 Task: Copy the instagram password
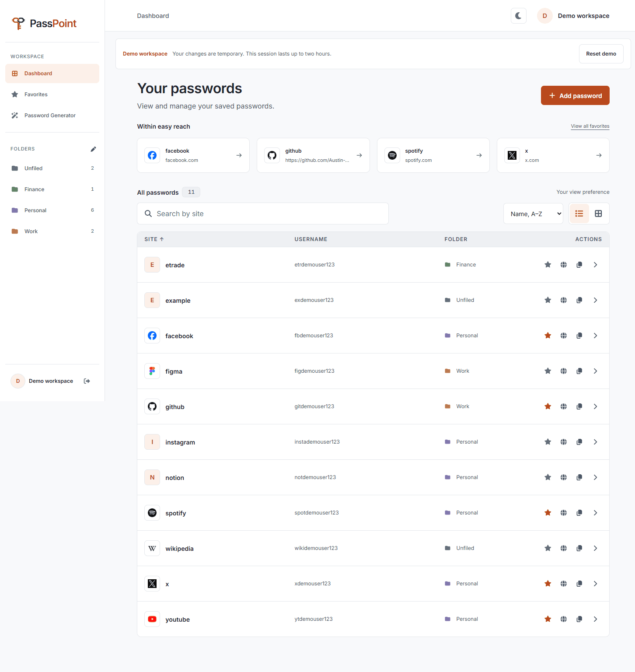[x=579, y=442]
